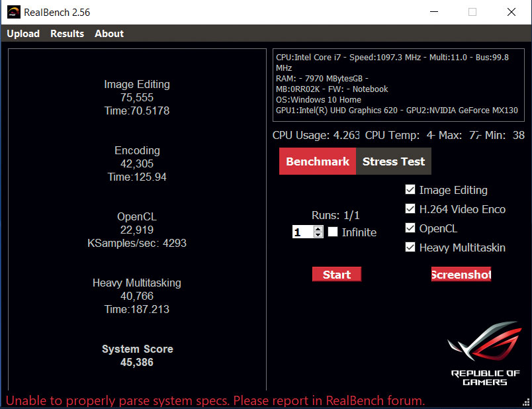
Task: Open the About menu
Action: (x=109, y=34)
